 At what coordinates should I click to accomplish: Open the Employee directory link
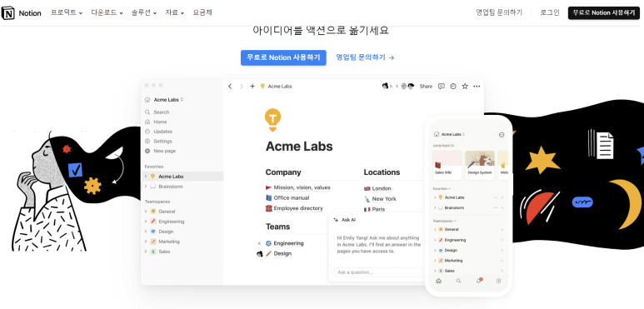(298, 208)
